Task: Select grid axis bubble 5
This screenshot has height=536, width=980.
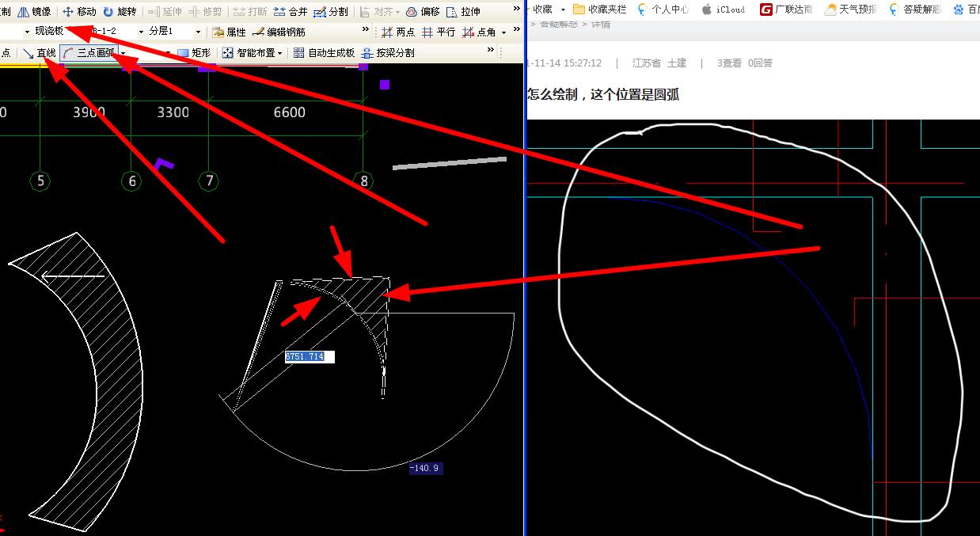Action: coord(41,181)
